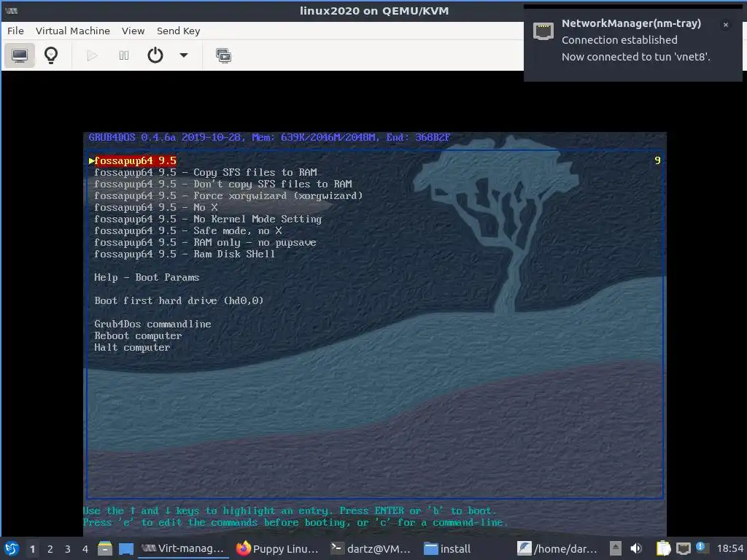This screenshot has height=560, width=747.
Task: Click the clock showing 18:54
Action: (729, 549)
